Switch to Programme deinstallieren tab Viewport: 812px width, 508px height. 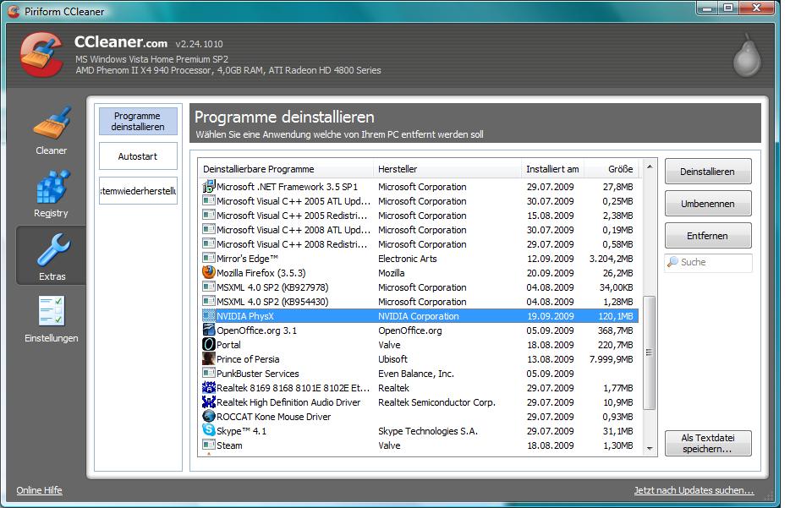click(138, 121)
